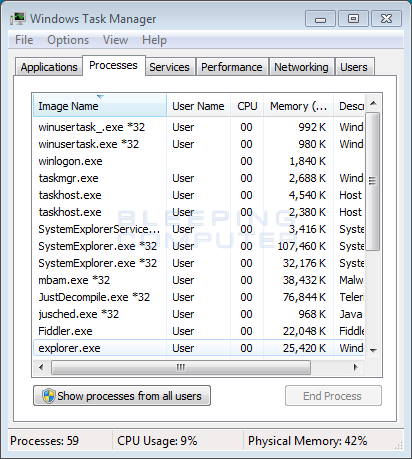Open the Help menu

[154, 40]
